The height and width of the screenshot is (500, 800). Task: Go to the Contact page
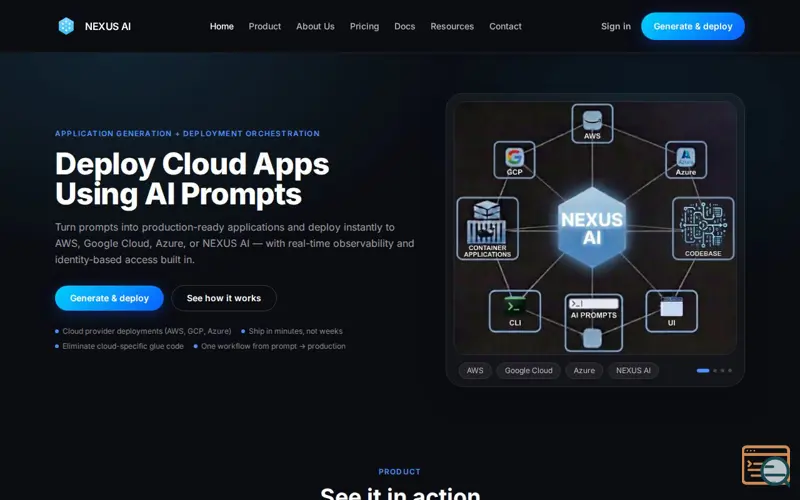[x=505, y=27]
